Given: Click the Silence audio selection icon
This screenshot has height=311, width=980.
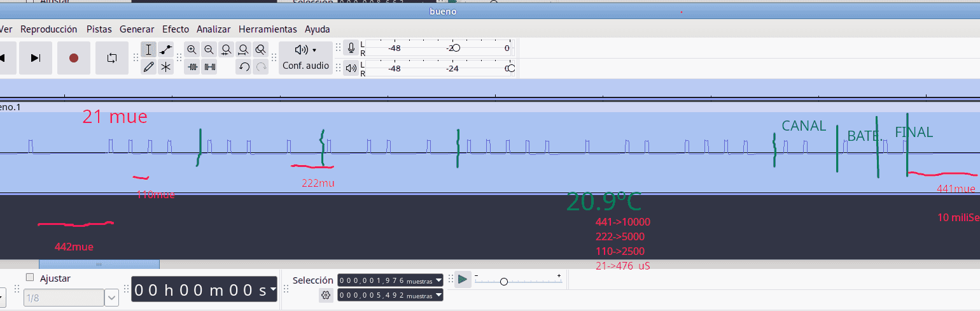Looking at the screenshot, I should [209, 67].
